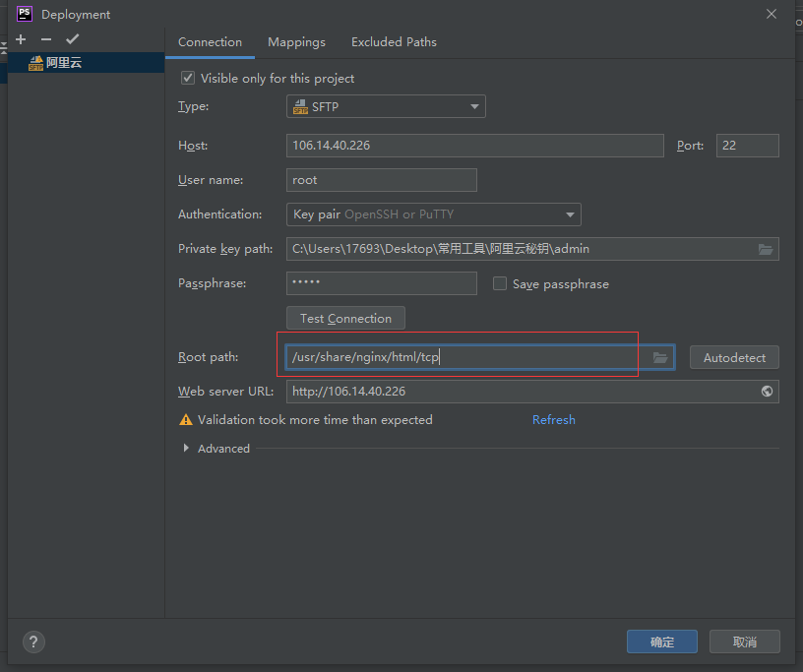Viewport: 803px width, 672px height.
Task: Click the Test Connection button
Action: point(345,318)
